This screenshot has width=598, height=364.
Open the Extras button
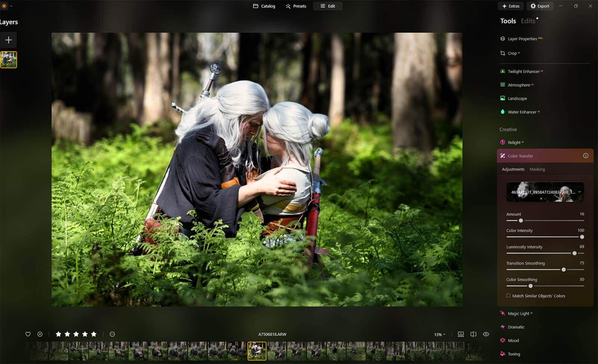click(x=511, y=6)
